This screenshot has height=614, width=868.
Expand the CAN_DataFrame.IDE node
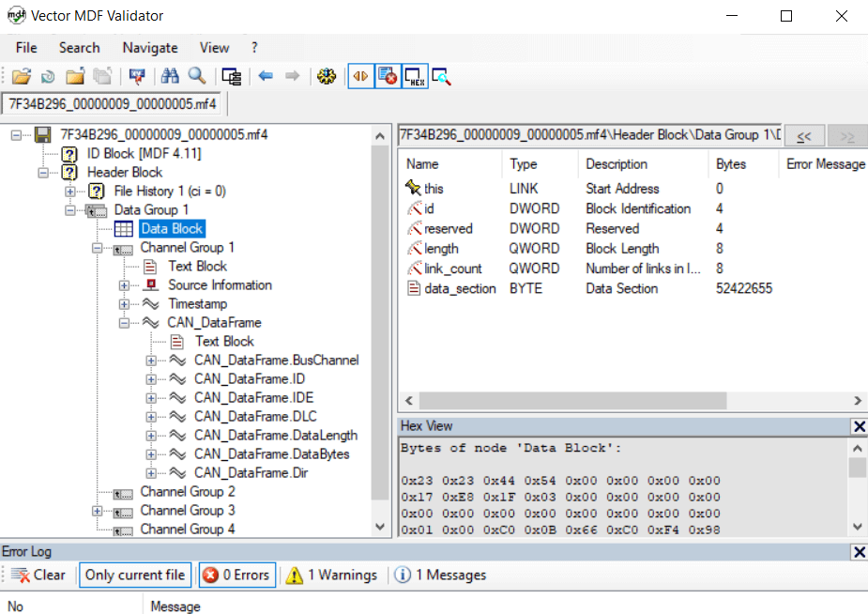coord(150,397)
